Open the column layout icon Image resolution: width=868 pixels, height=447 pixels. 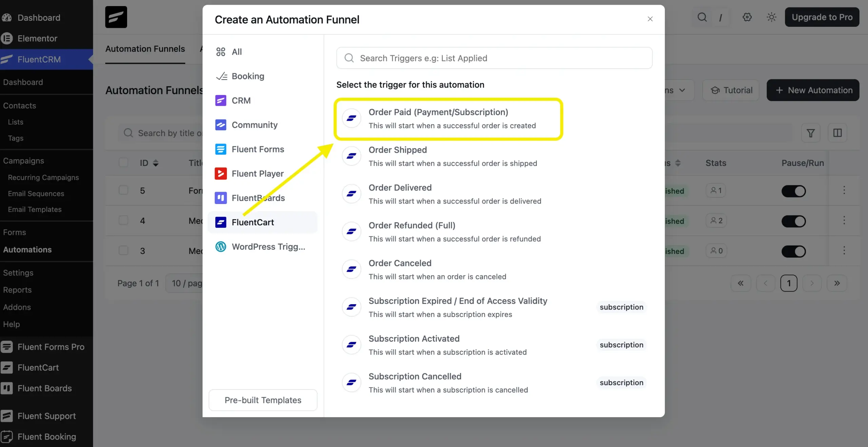[x=837, y=133]
